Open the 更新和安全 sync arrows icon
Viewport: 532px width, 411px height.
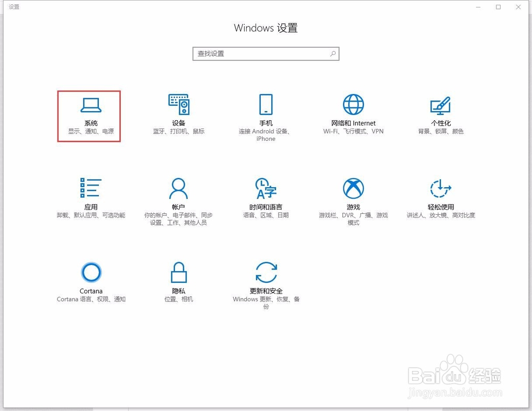(266, 272)
